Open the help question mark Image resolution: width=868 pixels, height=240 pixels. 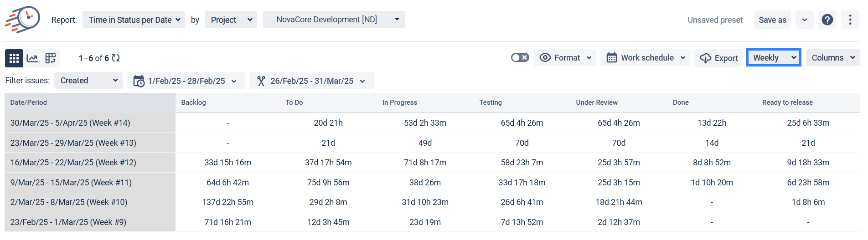[827, 20]
